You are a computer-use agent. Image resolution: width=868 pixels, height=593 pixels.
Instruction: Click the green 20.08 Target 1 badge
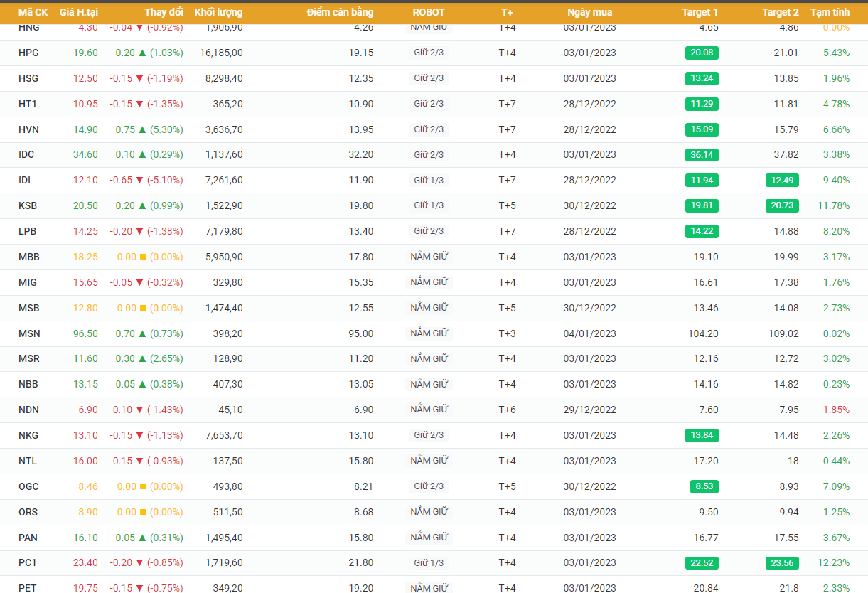coord(702,53)
